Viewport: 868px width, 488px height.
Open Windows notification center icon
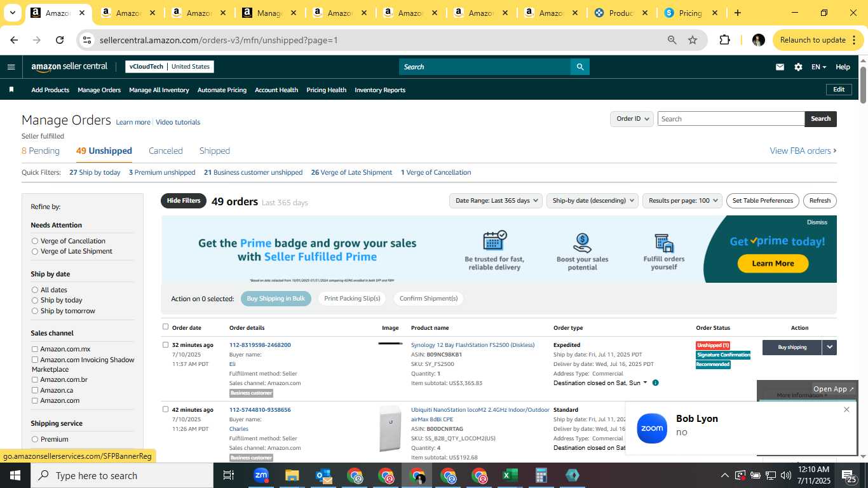(x=849, y=475)
